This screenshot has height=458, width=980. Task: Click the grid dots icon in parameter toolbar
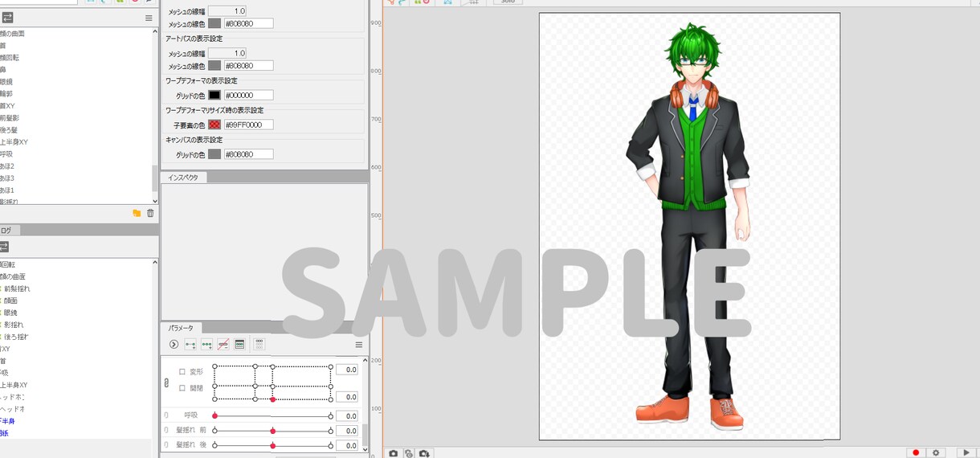click(x=259, y=344)
